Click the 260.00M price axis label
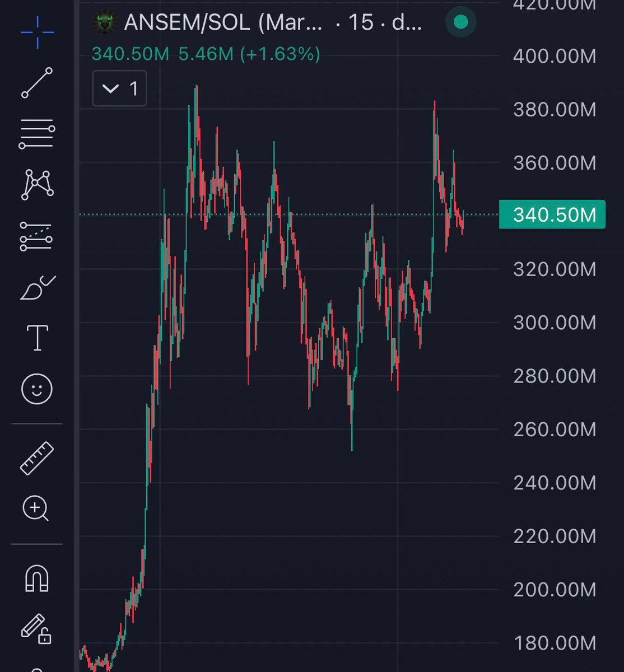 click(x=555, y=430)
